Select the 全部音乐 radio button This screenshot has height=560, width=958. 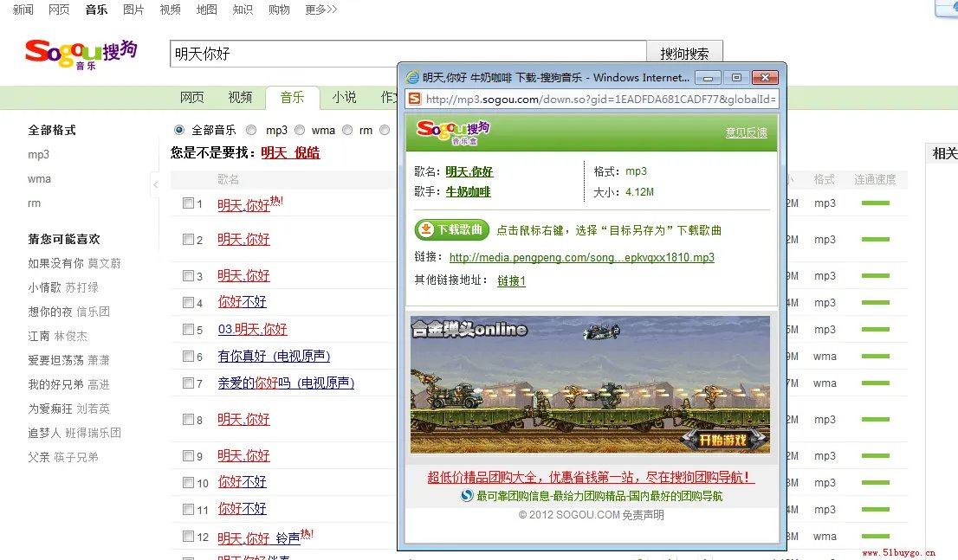pos(179,131)
